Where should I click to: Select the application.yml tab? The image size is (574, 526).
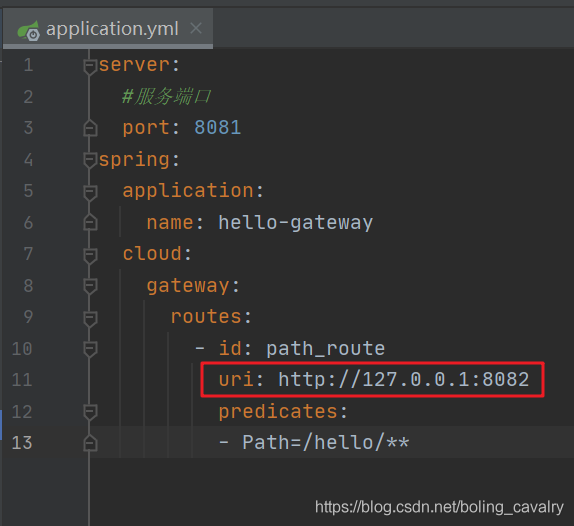(x=108, y=29)
